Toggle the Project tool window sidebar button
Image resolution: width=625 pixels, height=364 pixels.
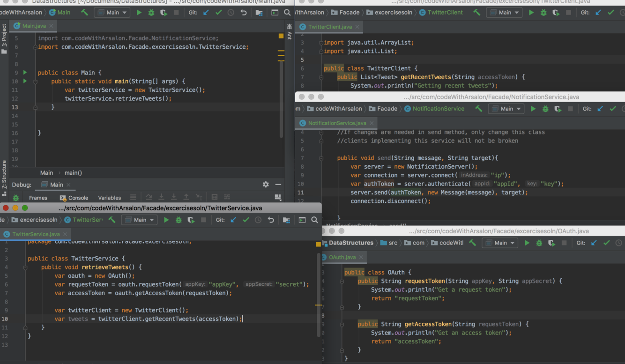(4, 38)
